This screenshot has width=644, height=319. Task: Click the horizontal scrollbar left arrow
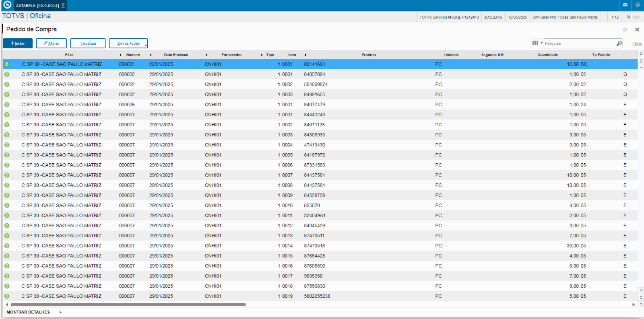(6, 305)
